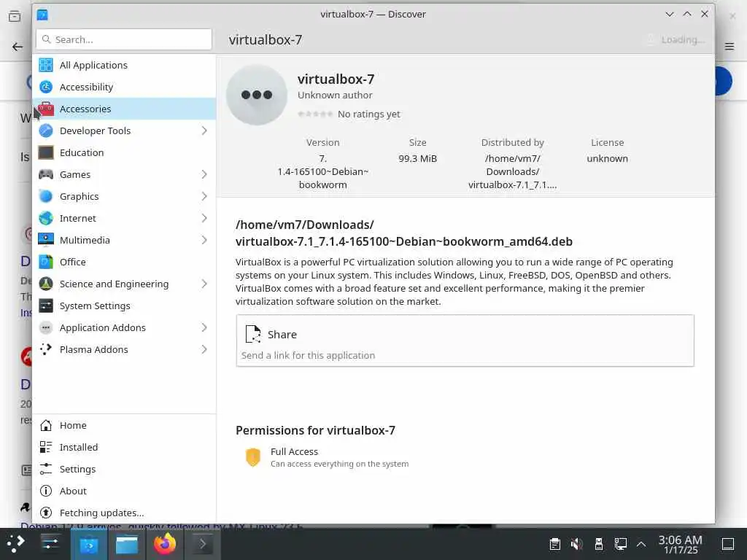Expand the Developer Tools category
747x560 pixels.
pyautogui.click(x=204, y=131)
